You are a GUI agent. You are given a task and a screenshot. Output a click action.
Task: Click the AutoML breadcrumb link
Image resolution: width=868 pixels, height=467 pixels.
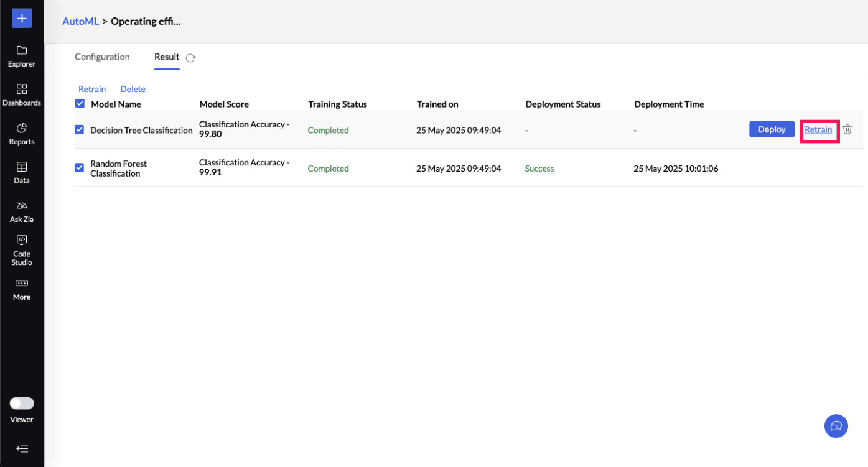[80, 21]
